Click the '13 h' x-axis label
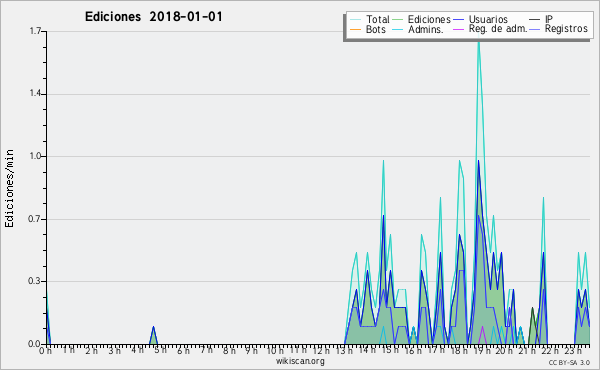 click(x=344, y=350)
